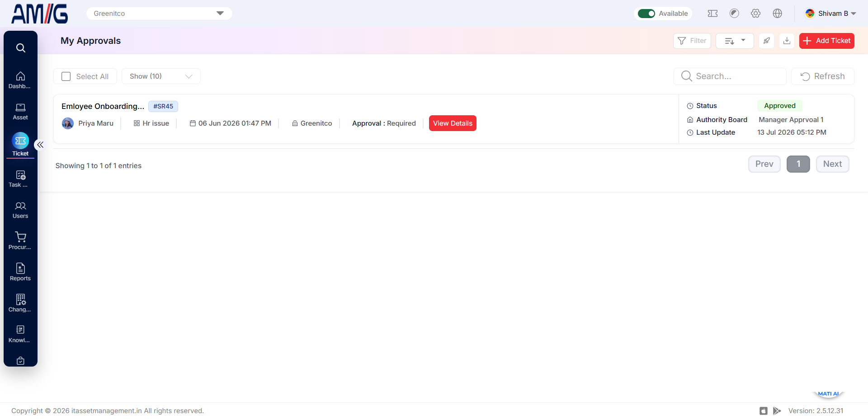Open the sidebar search icon
Viewport: 868px width, 419px height.
click(x=20, y=48)
